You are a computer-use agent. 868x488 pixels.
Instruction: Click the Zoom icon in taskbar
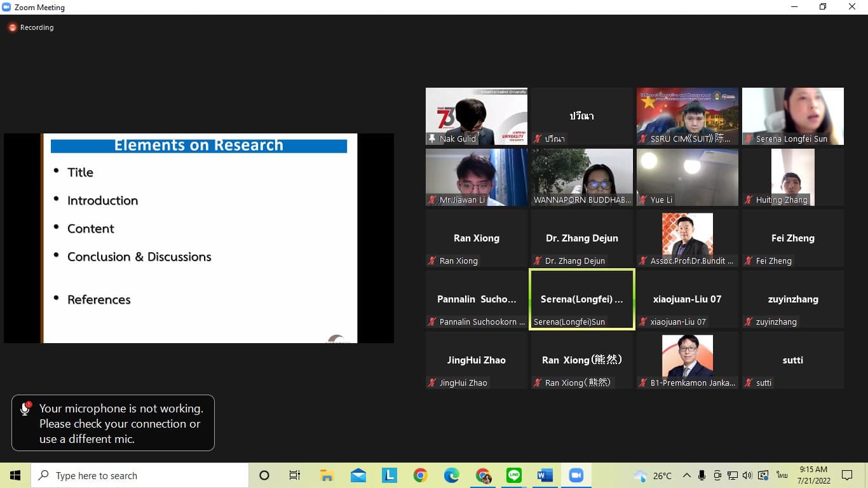tap(576, 475)
